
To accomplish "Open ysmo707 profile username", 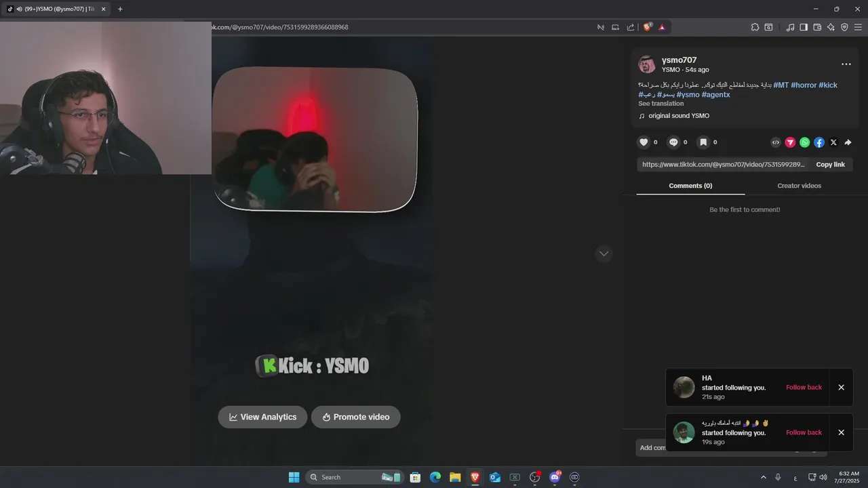I will [x=679, y=60].
